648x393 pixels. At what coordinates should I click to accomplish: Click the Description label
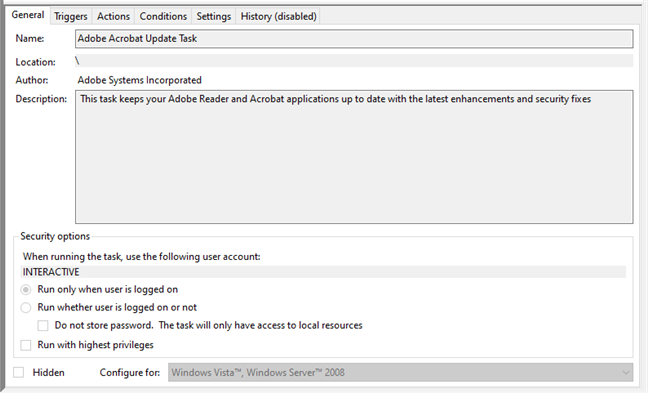tap(41, 99)
